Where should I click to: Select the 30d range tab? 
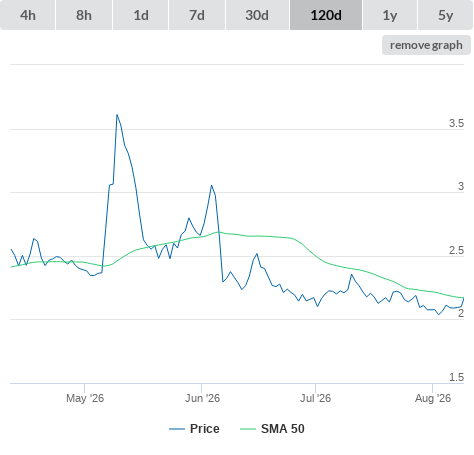[257, 15]
